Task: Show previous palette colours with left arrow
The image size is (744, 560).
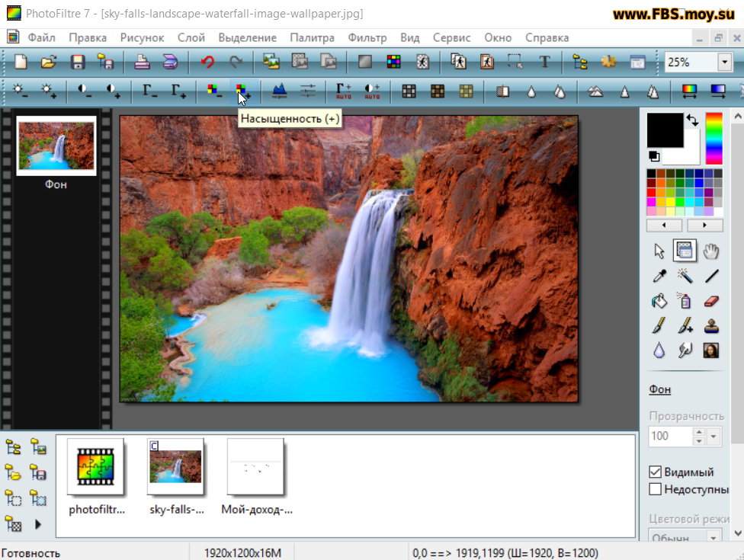Action: 664,226
